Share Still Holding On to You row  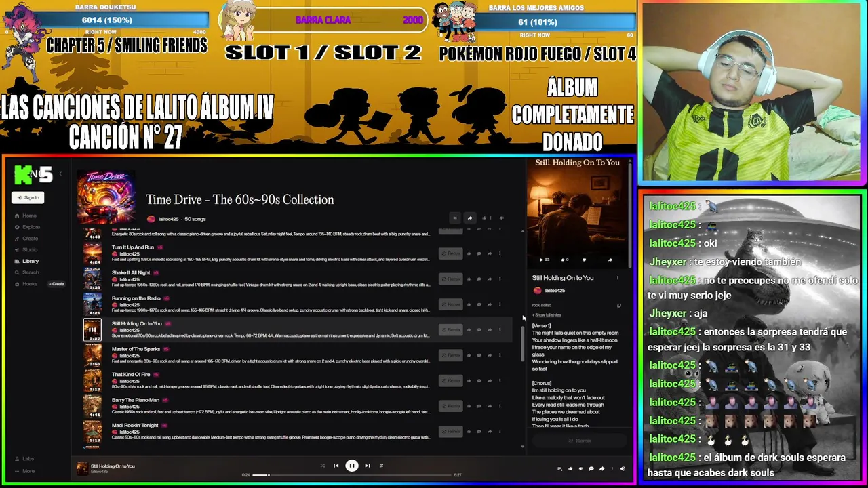[489, 330]
